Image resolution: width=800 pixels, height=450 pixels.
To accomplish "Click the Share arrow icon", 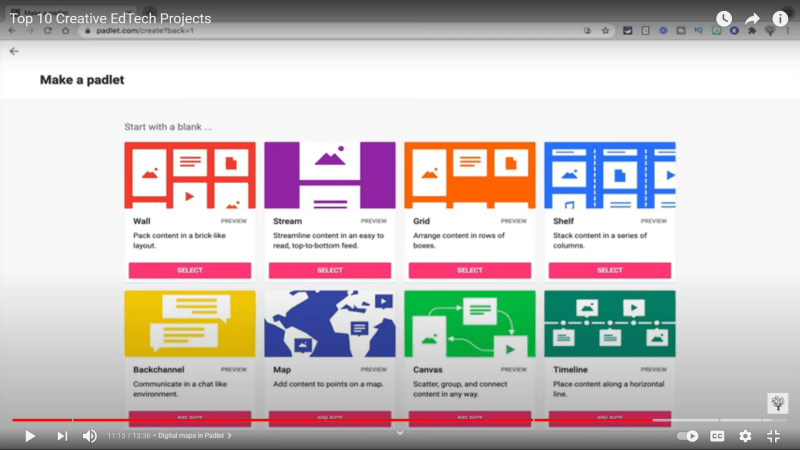I will 752,19.
